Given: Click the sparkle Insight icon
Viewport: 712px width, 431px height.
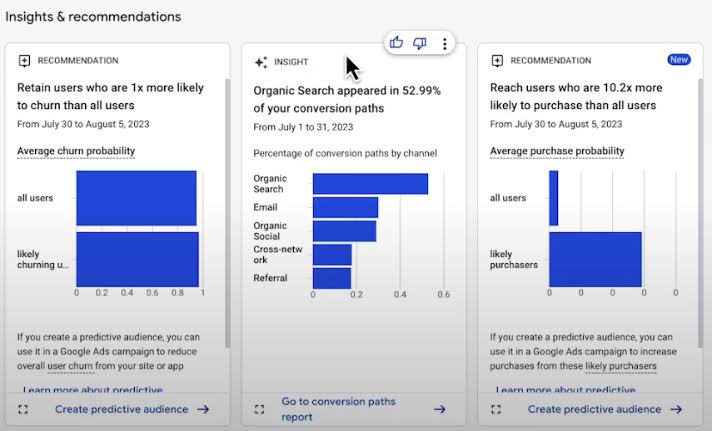Looking at the screenshot, I should click(x=260, y=62).
